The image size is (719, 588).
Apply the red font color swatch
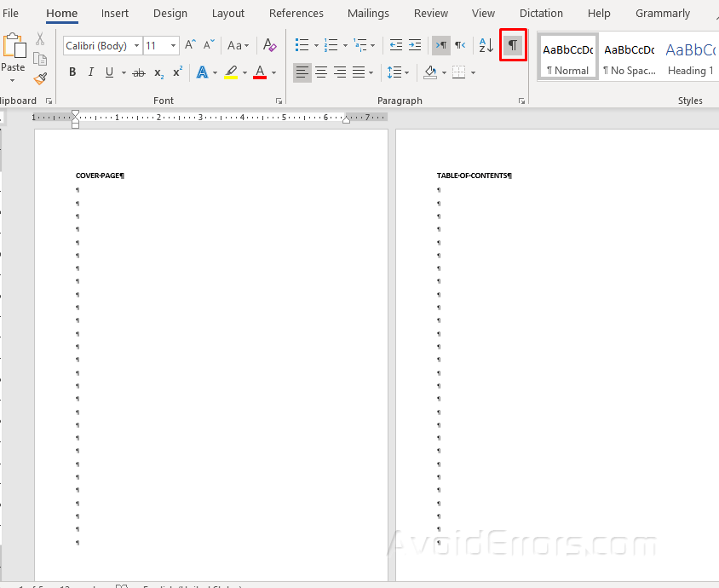coord(260,72)
